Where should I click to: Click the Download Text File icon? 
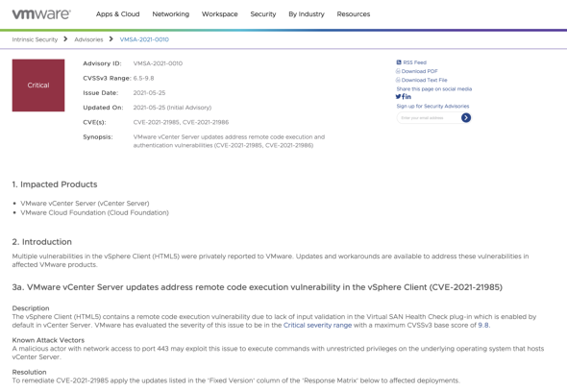[x=398, y=80]
